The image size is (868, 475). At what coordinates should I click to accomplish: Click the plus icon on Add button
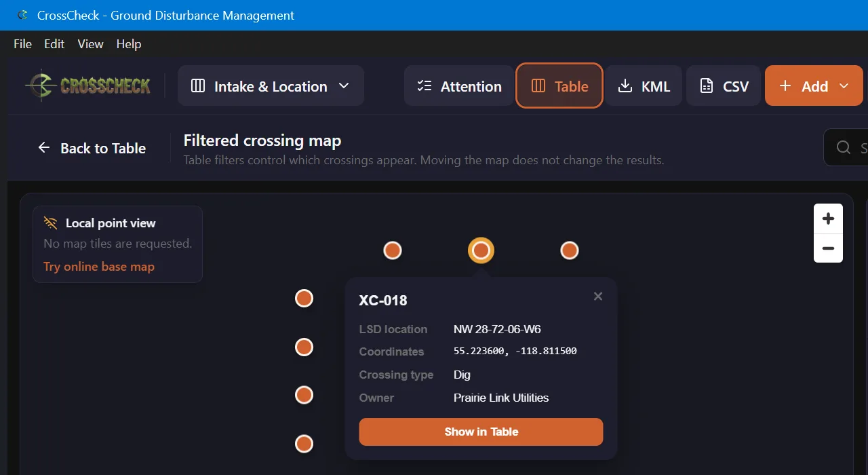[x=785, y=85]
